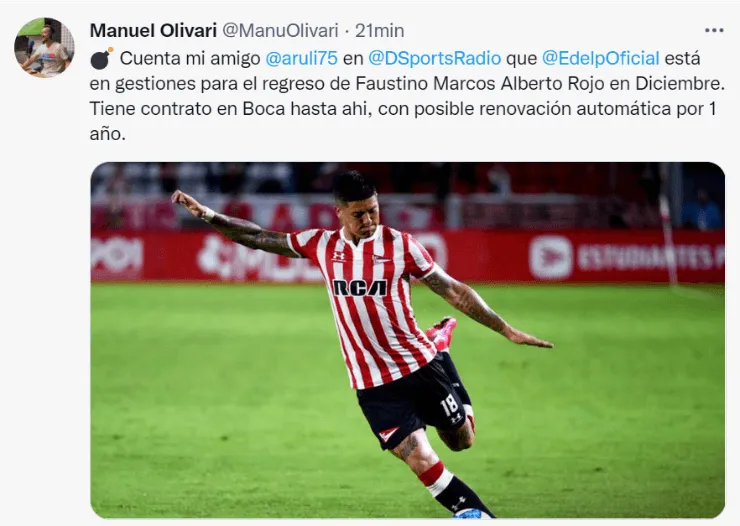Open the three-dot more options menu
The width and height of the screenshot is (740, 526).
click(x=714, y=31)
